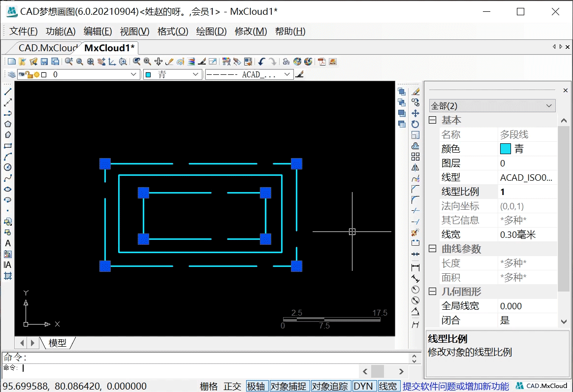Select the Move tool on right toolbar
The height and width of the screenshot is (392, 573).
tap(415, 113)
